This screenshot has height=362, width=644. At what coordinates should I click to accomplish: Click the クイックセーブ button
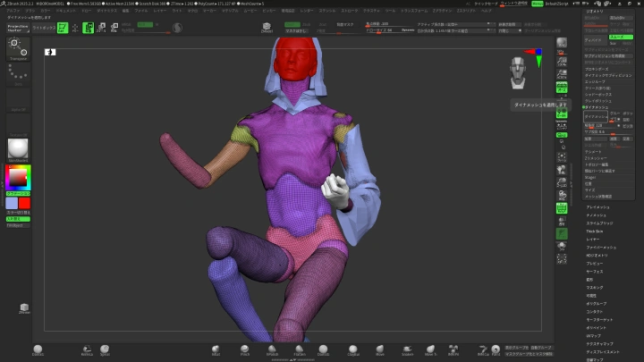coord(486,4)
